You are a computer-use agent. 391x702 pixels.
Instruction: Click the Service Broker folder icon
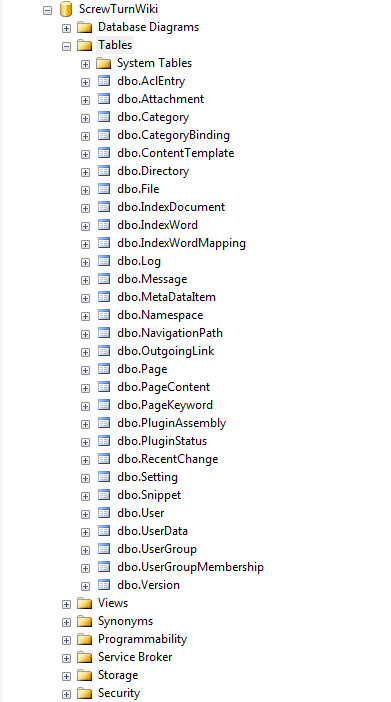tap(85, 657)
